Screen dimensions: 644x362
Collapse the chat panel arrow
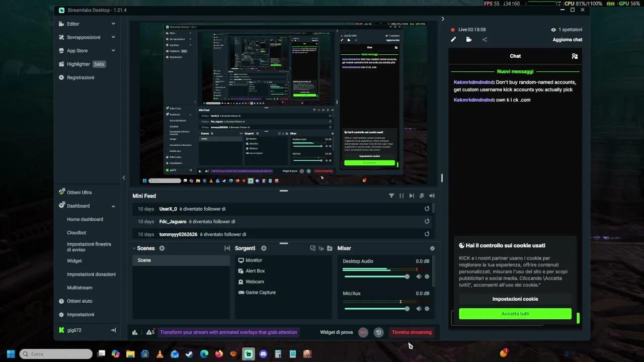(x=443, y=19)
